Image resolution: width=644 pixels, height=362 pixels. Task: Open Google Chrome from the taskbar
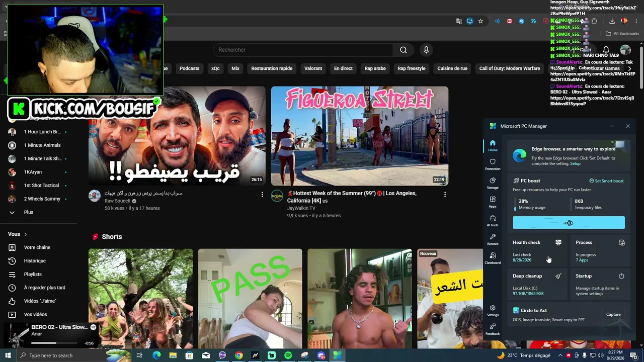click(238, 355)
